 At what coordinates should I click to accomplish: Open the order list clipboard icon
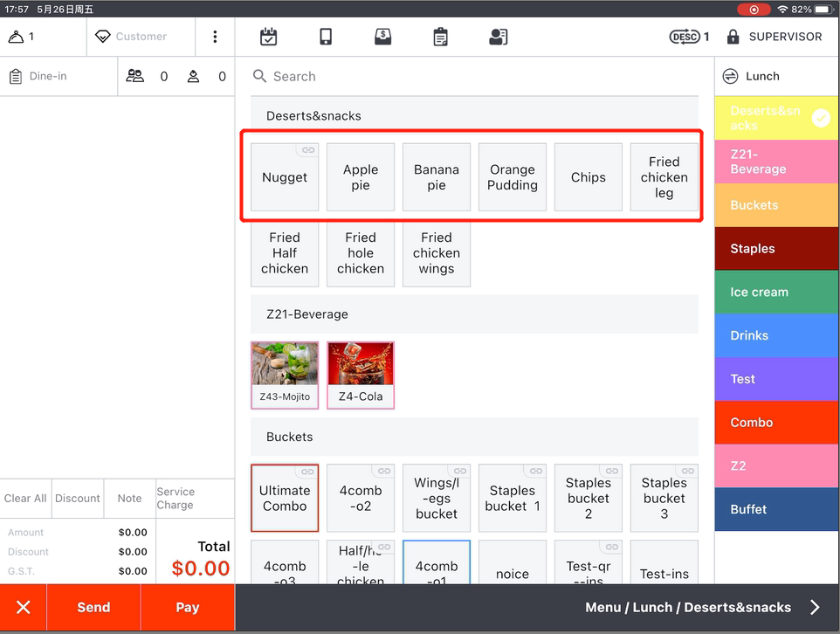440,37
